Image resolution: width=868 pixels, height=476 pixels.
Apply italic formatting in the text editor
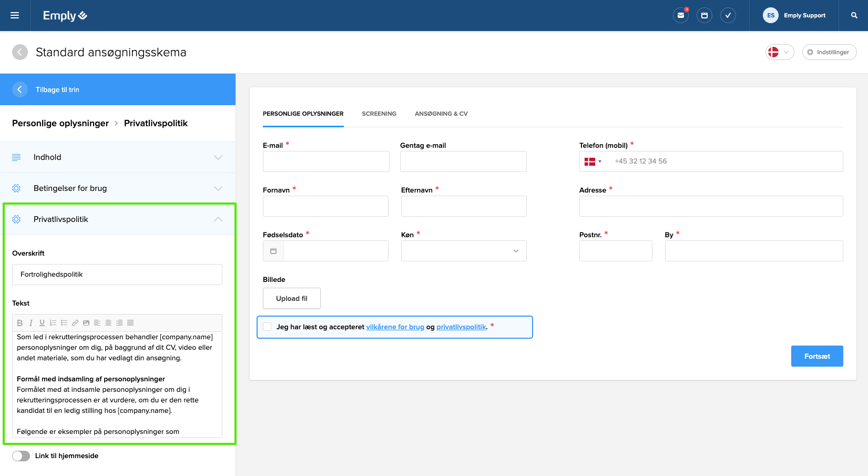click(x=31, y=323)
